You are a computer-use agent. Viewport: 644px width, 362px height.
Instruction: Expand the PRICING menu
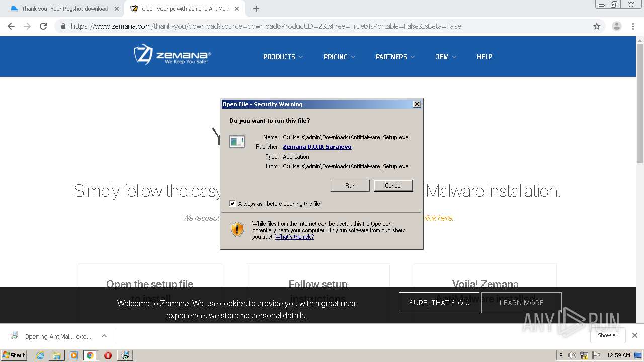pos(339,57)
